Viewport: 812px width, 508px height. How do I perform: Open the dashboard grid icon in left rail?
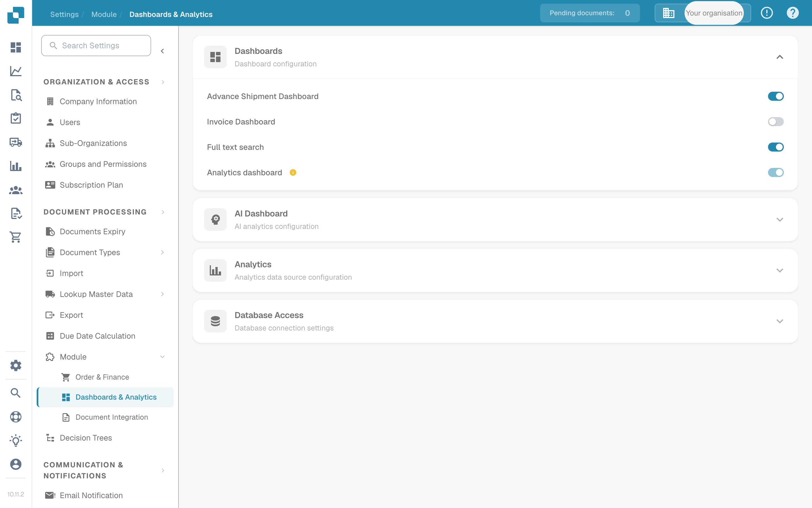tap(16, 47)
